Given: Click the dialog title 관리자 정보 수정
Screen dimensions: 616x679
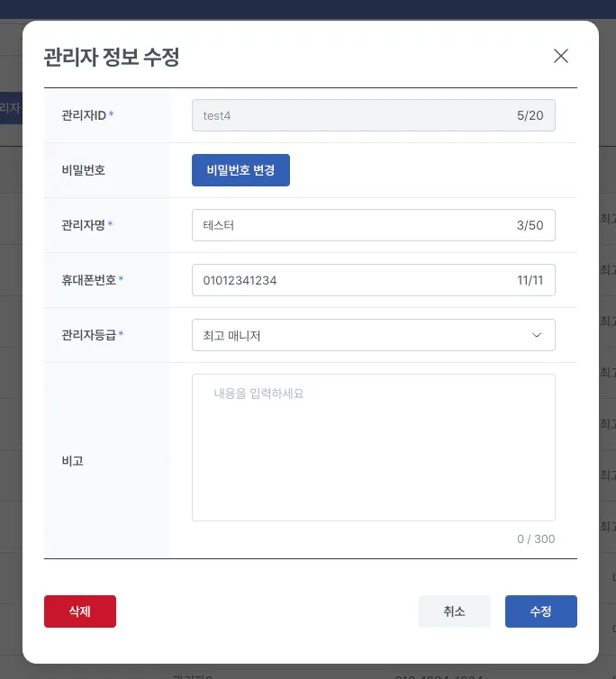Looking at the screenshot, I should point(112,57).
